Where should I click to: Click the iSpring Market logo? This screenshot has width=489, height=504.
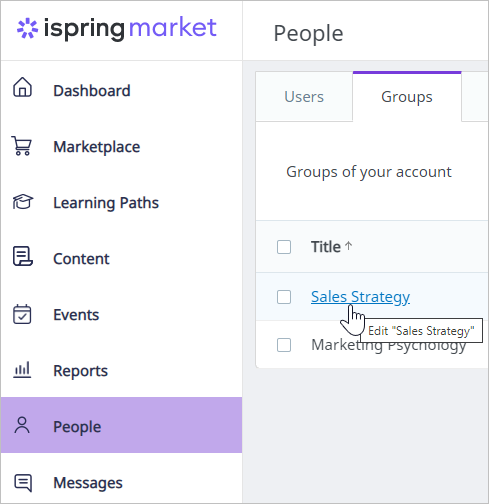tap(117, 28)
